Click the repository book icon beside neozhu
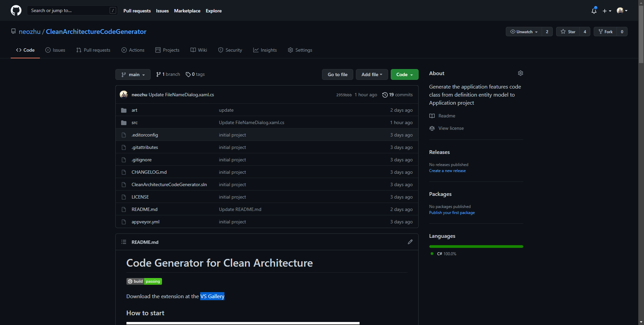The height and width of the screenshot is (325, 644). point(13,31)
